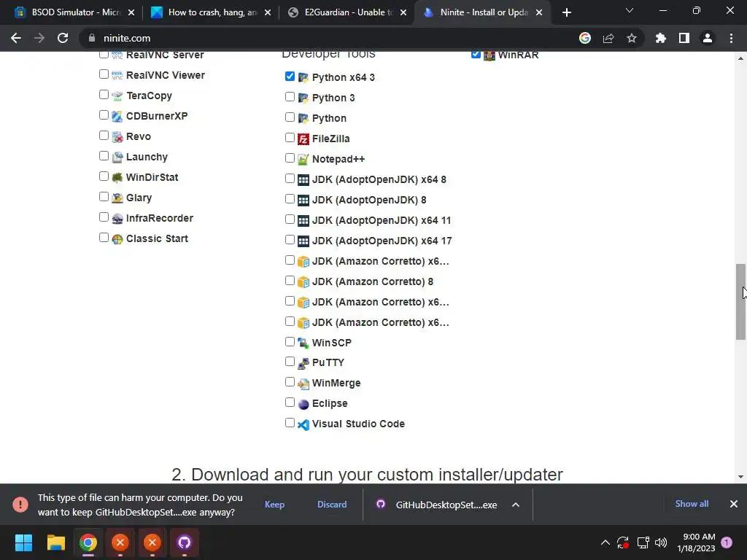Open File Explorer from taskbar
Viewport: 747px width, 560px height.
point(55,542)
